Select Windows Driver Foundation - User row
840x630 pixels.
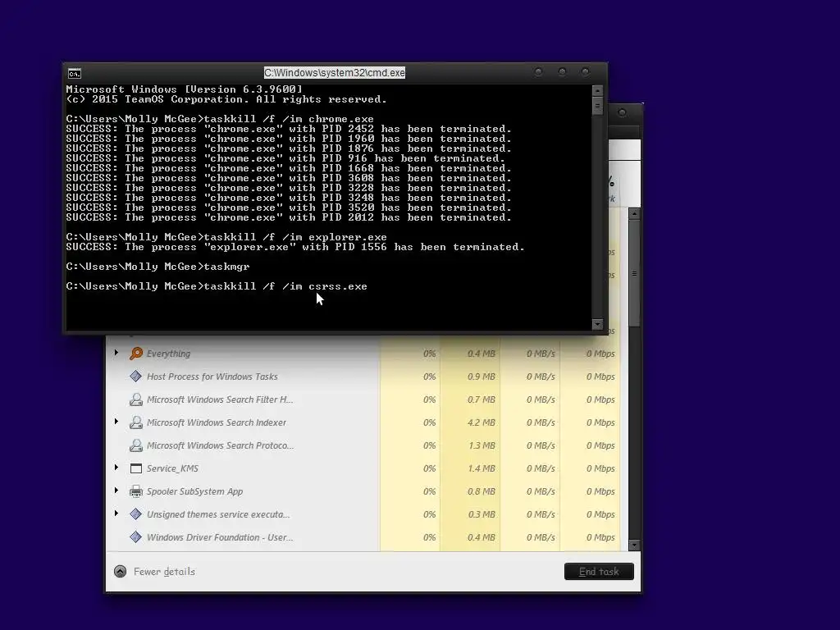362,537
